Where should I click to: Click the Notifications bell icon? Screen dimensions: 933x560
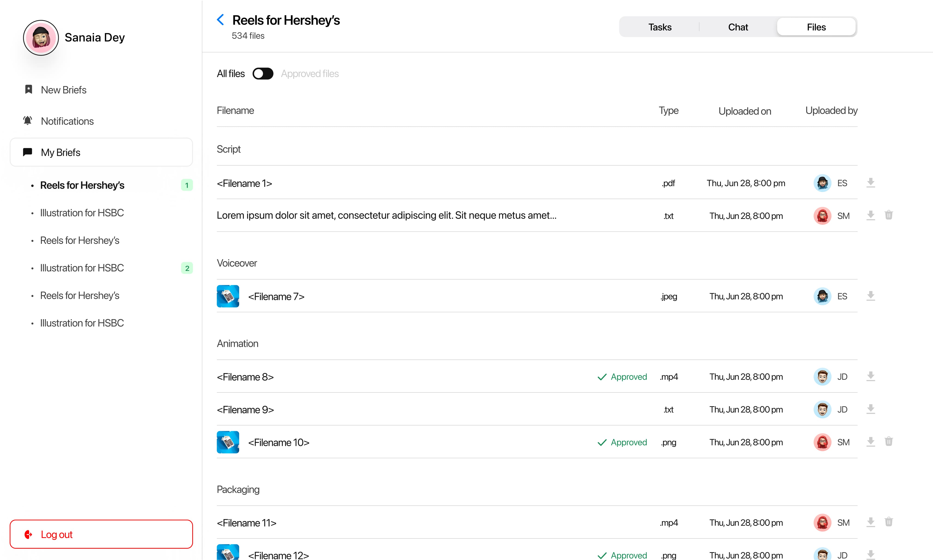27,121
